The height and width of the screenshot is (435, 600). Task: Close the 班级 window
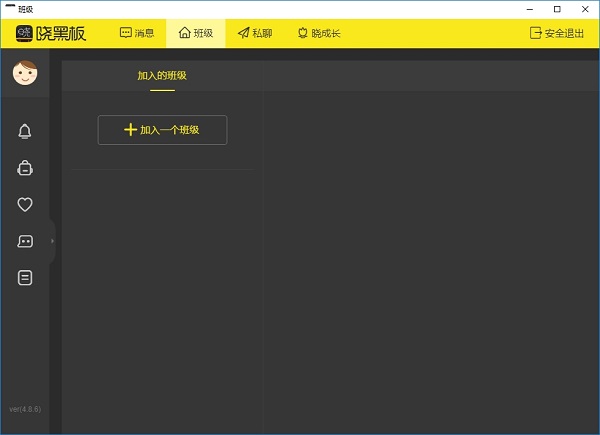tap(585, 9)
